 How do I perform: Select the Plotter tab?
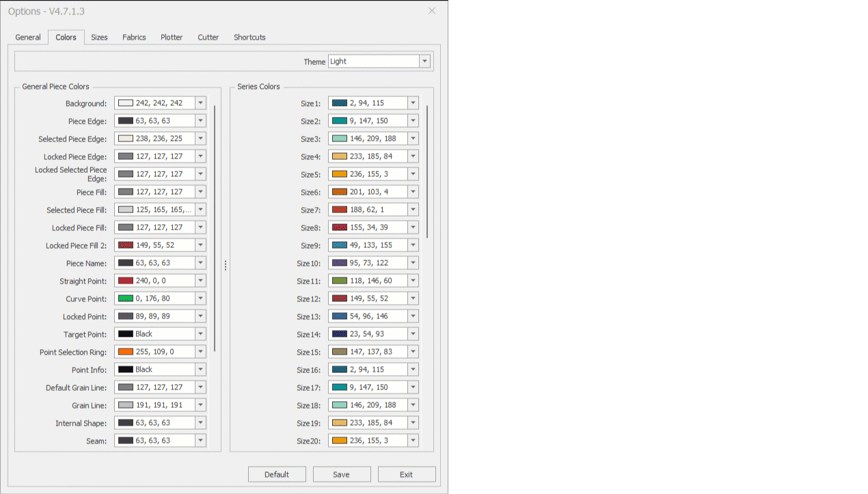click(x=172, y=38)
